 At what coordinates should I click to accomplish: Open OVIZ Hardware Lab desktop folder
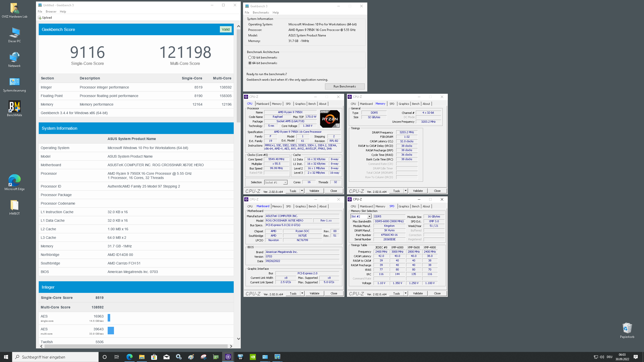(14, 11)
